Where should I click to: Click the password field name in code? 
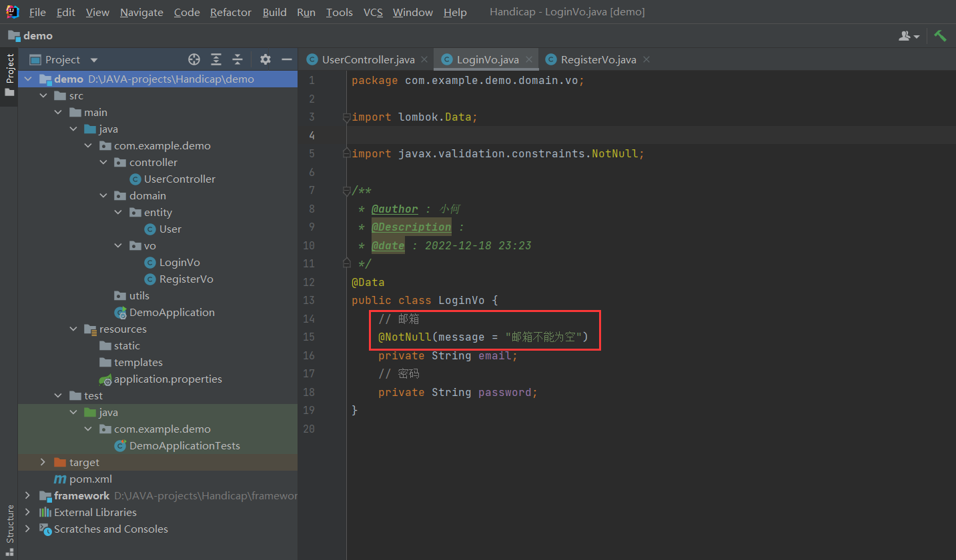[x=504, y=392]
